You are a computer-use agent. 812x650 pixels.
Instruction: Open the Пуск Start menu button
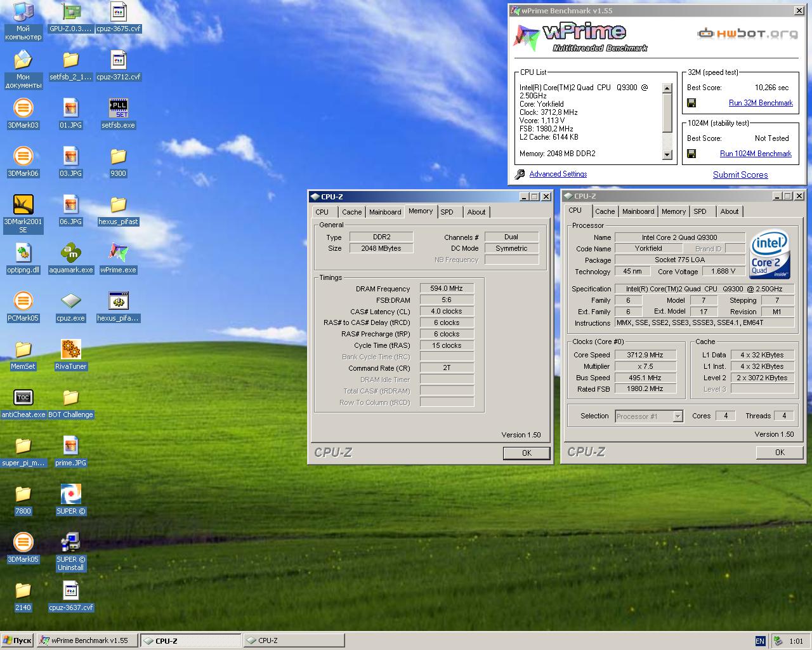(x=18, y=640)
